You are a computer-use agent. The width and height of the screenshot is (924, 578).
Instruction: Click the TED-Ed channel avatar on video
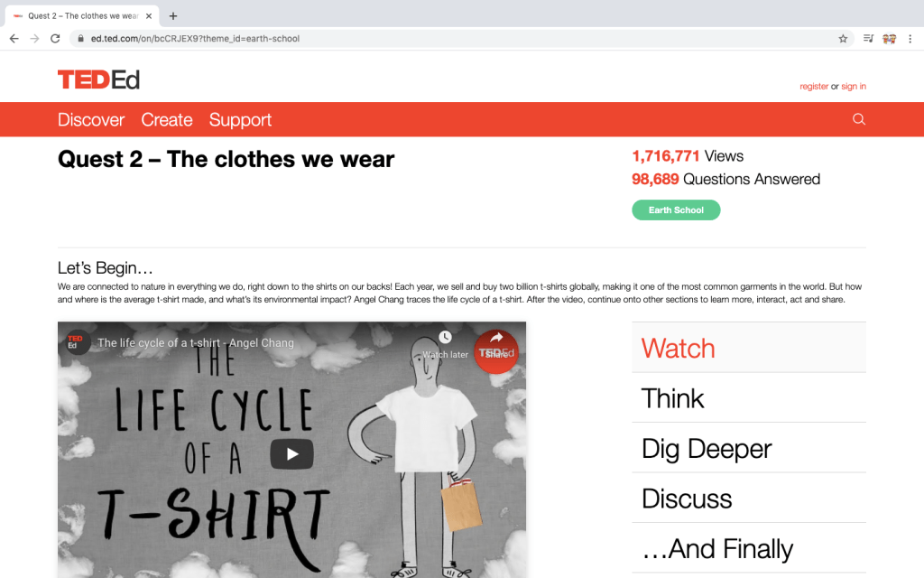(75, 342)
